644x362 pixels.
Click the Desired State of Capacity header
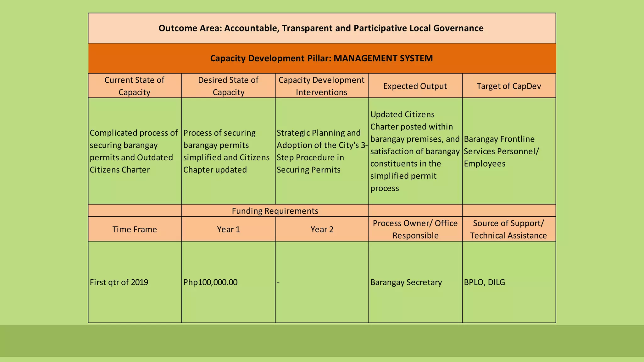point(228,86)
